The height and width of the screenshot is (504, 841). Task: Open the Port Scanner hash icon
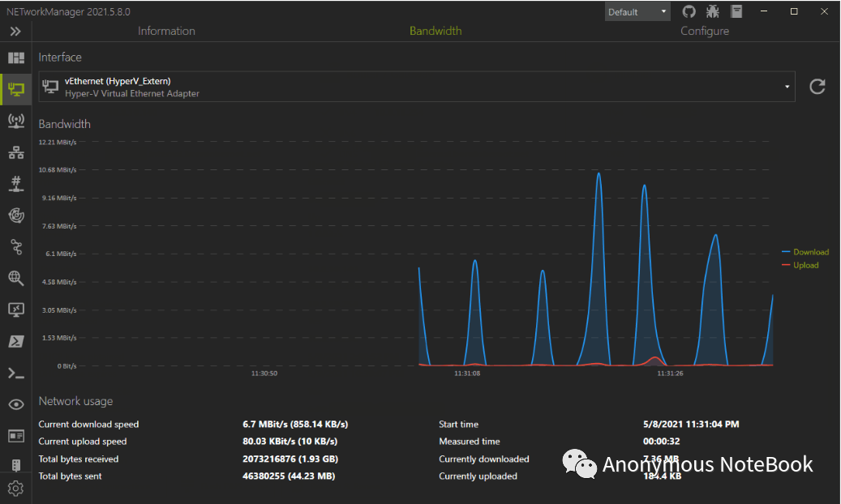pos(16,184)
